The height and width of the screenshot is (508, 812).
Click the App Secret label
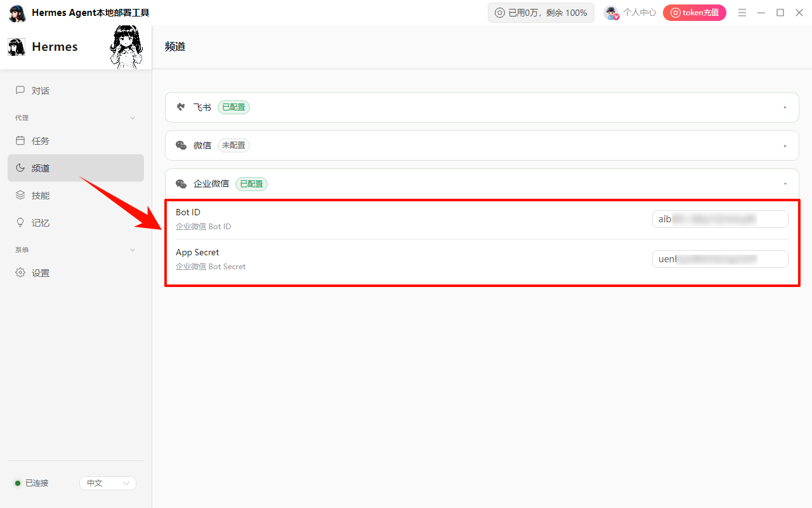[x=197, y=252]
